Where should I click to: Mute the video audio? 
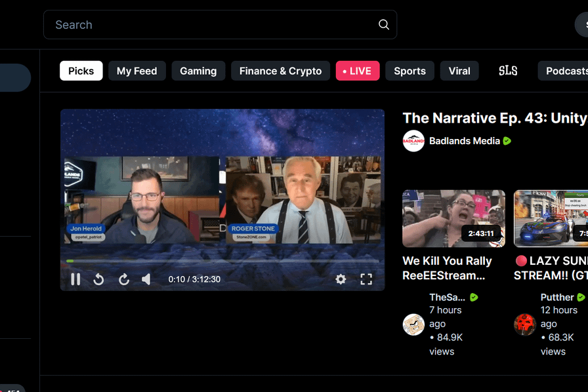(x=147, y=279)
